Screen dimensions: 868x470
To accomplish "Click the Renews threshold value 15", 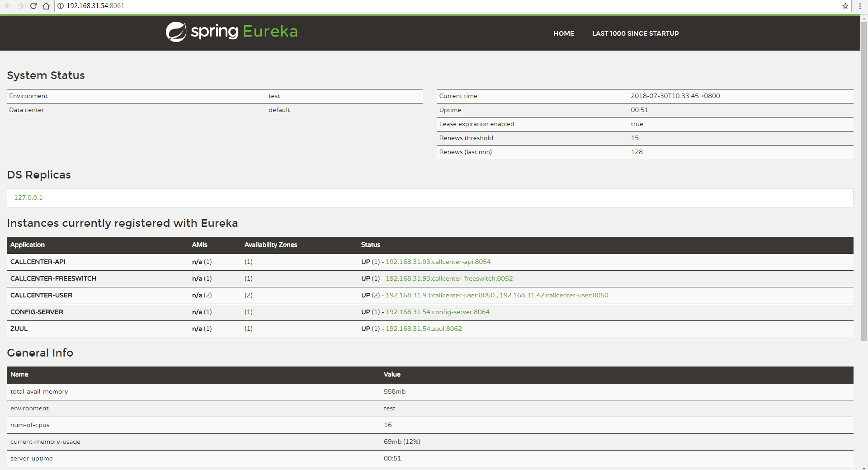I will click(635, 138).
